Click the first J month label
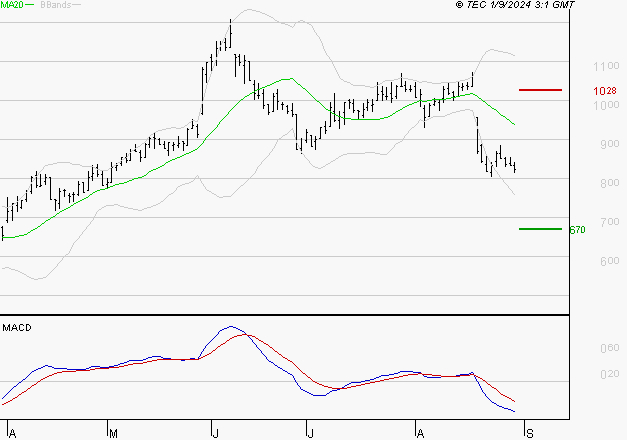The height and width of the screenshot is (440, 627). point(216,434)
